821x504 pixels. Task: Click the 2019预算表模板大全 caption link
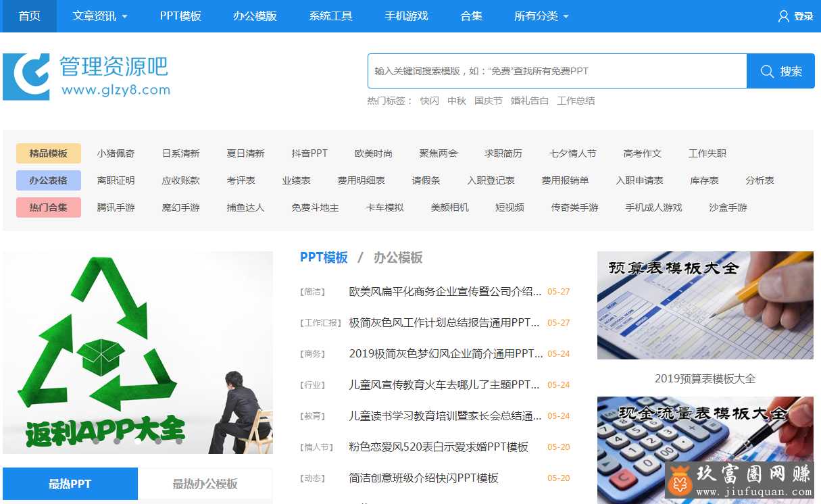705,379
